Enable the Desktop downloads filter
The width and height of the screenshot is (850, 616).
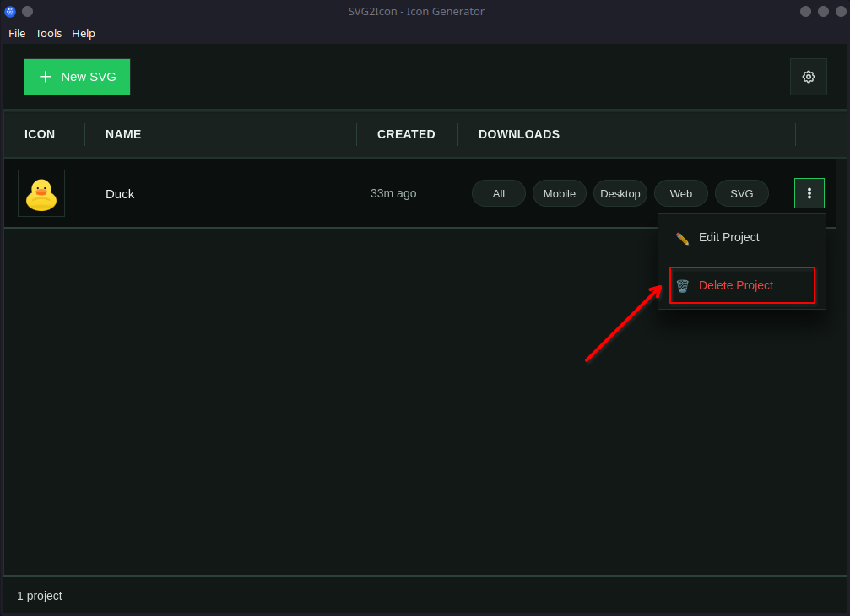pyautogui.click(x=620, y=193)
